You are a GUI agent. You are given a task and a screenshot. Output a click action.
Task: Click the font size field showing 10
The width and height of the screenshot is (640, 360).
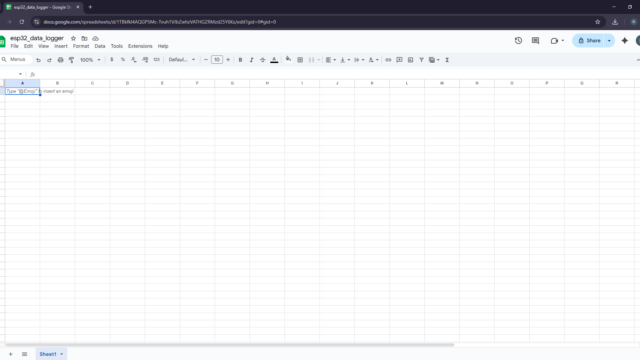tap(217, 60)
